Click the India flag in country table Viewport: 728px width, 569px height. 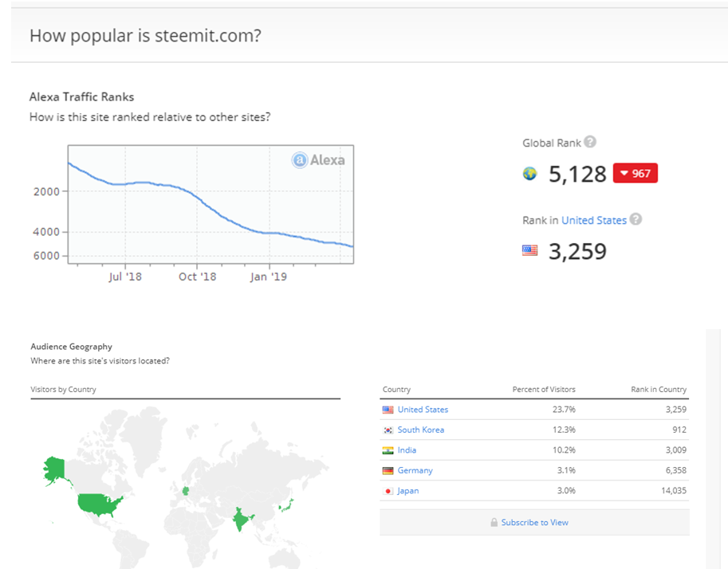(x=388, y=450)
